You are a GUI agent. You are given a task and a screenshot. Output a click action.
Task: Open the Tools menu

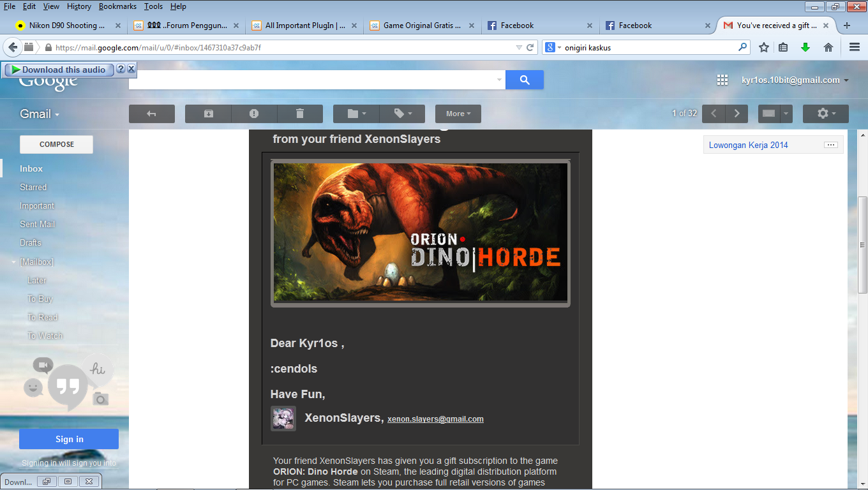click(153, 6)
